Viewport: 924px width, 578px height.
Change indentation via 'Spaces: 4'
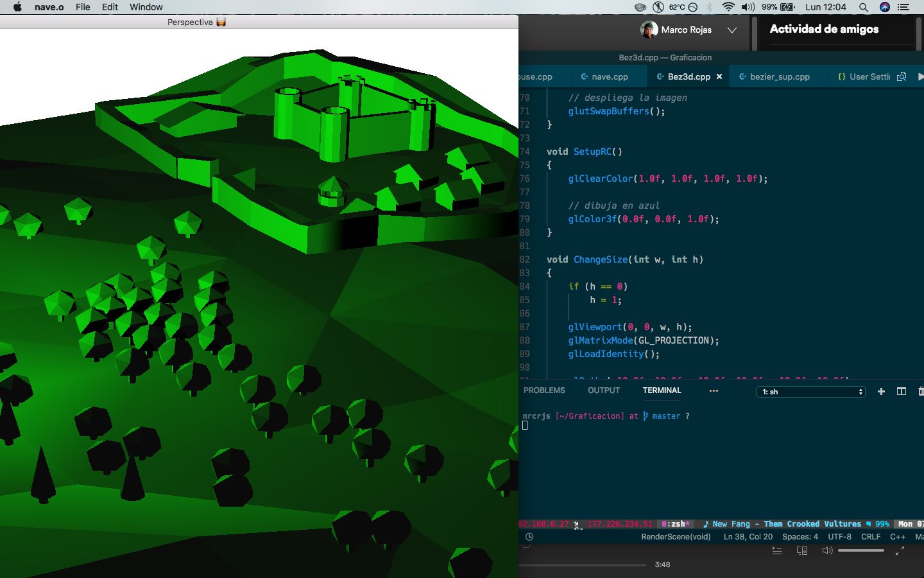800,537
